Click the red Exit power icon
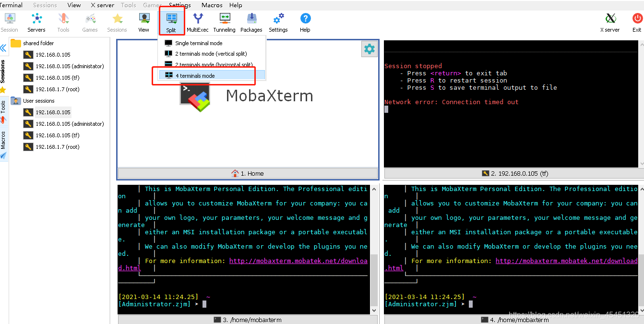The height and width of the screenshot is (324, 644). (637, 22)
